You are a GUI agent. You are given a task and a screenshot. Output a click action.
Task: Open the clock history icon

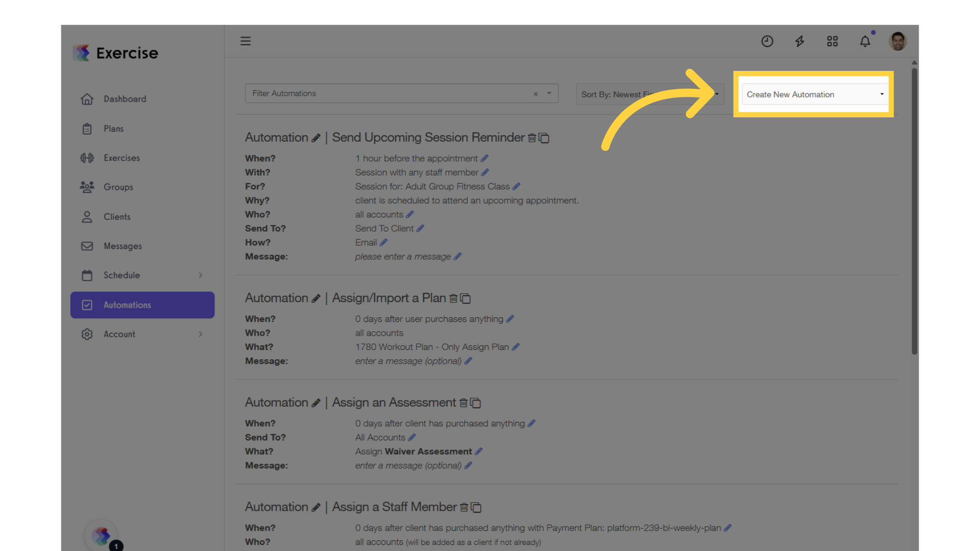tap(767, 41)
